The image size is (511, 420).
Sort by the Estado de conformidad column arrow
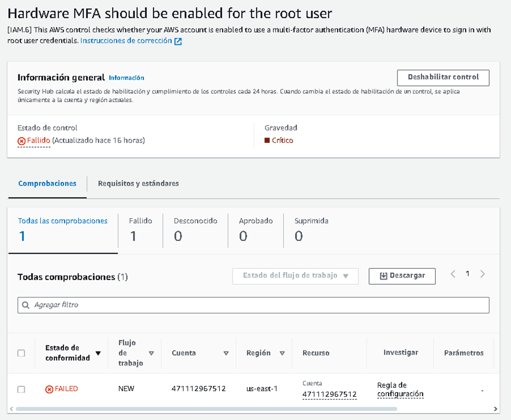click(98, 353)
